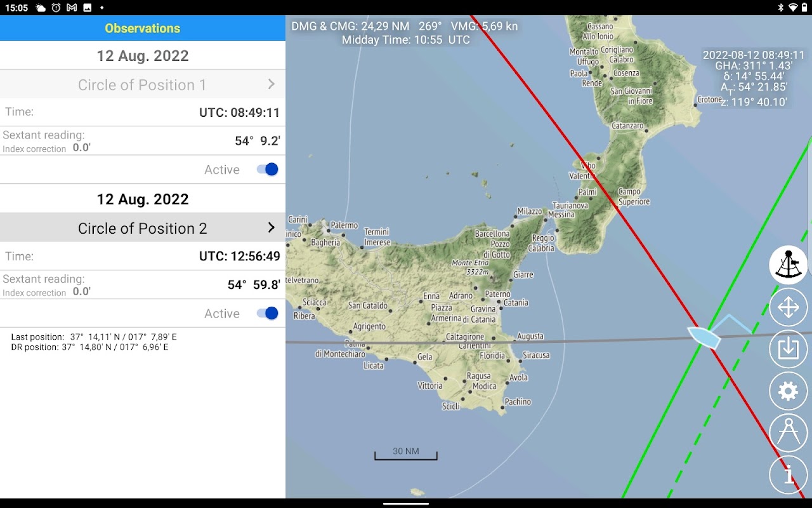Tap the bold 12 Aug. 2022 date header
812x508 pixels.
click(143, 199)
